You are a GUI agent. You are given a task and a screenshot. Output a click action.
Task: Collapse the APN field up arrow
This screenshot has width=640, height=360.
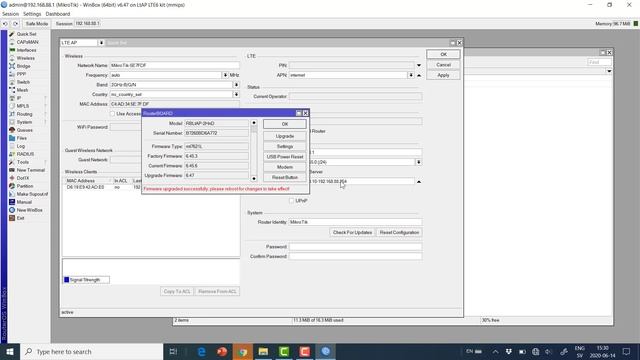[x=419, y=75]
